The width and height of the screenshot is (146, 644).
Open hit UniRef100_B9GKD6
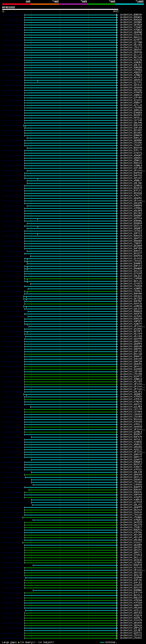click(131, 20)
